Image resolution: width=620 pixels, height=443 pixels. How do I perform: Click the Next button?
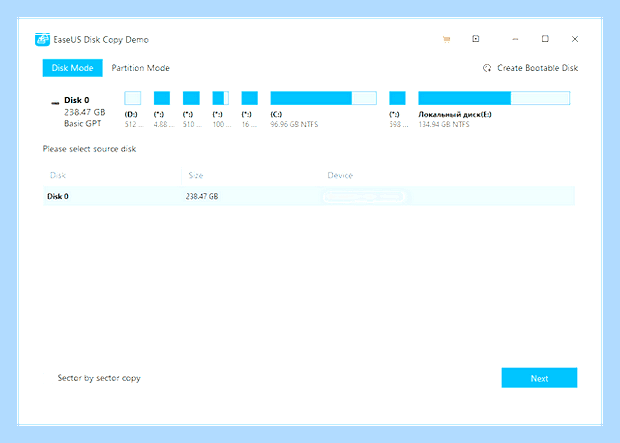(x=539, y=378)
